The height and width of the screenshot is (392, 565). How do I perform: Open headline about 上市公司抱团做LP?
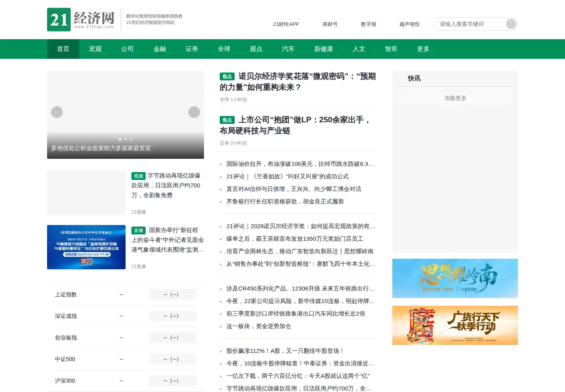click(x=298, y=125)
